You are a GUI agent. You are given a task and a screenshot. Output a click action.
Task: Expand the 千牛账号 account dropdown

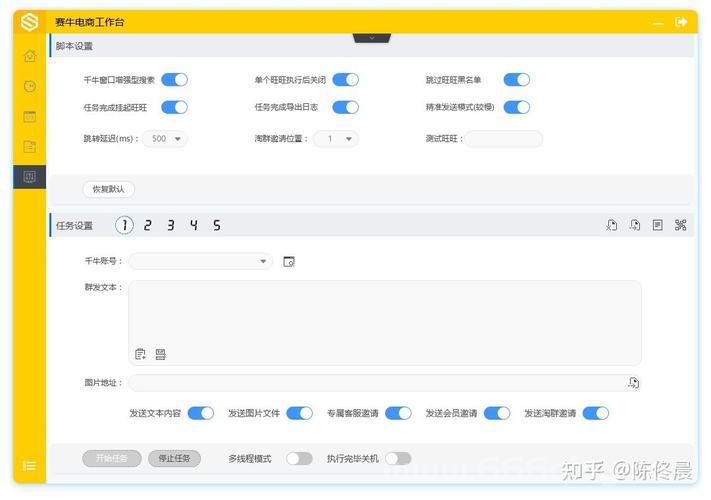coord(201,261)
